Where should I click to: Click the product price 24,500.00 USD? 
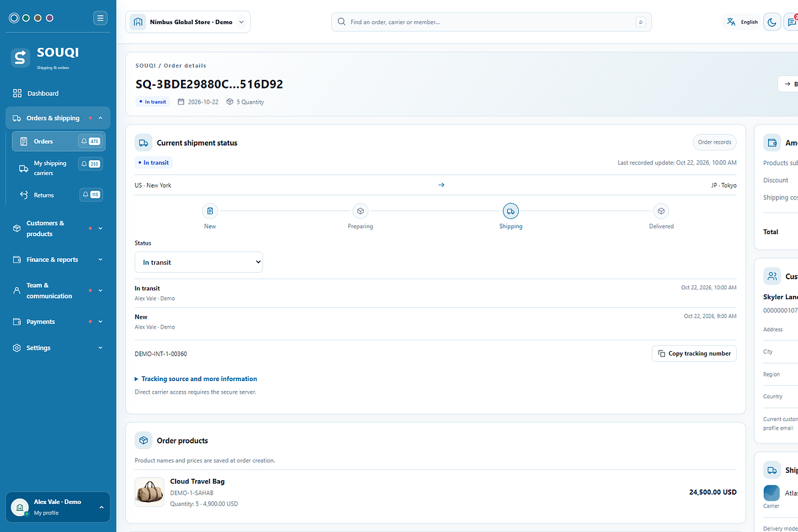713,493
